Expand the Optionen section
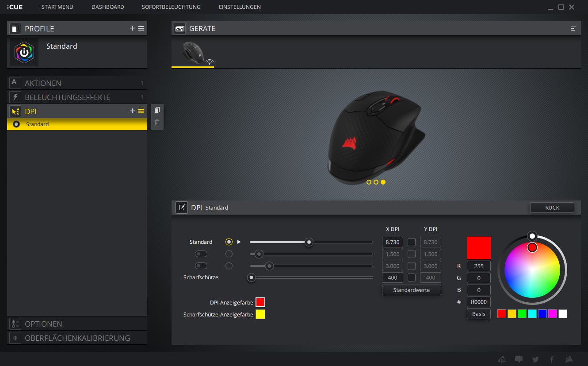Viewport: 588px width, 366px height. (77, 324)
